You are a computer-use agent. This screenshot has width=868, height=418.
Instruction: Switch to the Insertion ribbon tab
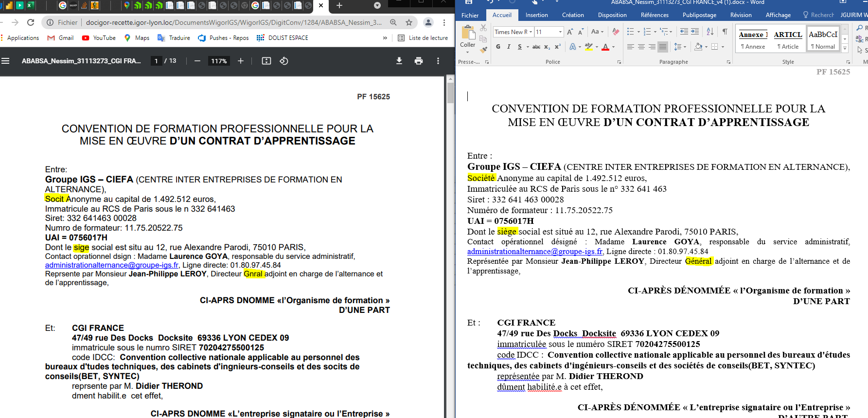(536, 15)
